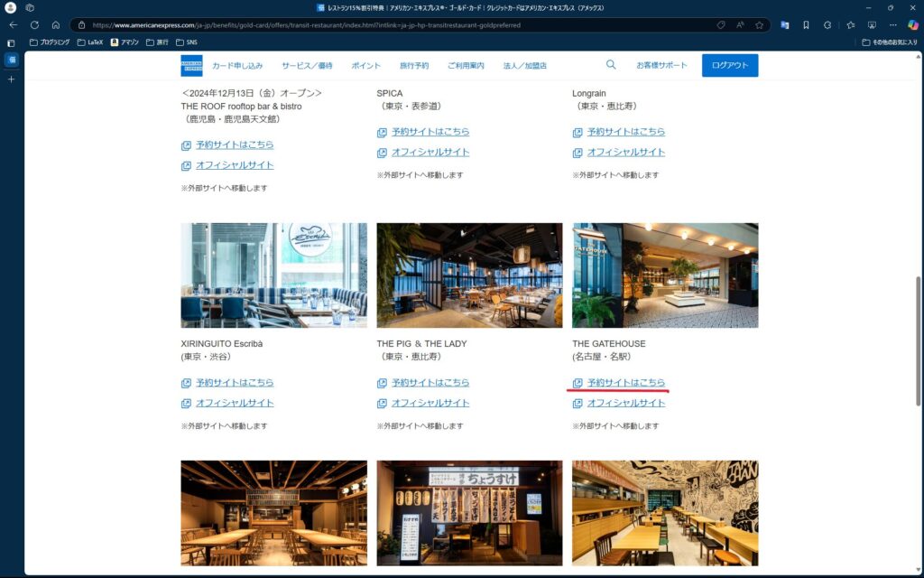Open a new tab with plus icon
Screen dimensions: 924x578
pos(11,79)
